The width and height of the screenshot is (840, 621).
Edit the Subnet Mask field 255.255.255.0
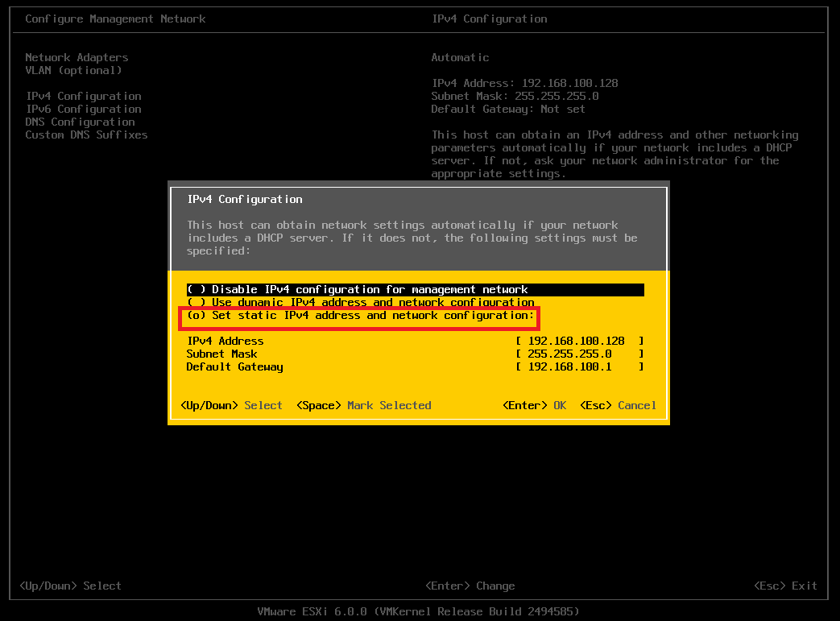click(580, 354)
